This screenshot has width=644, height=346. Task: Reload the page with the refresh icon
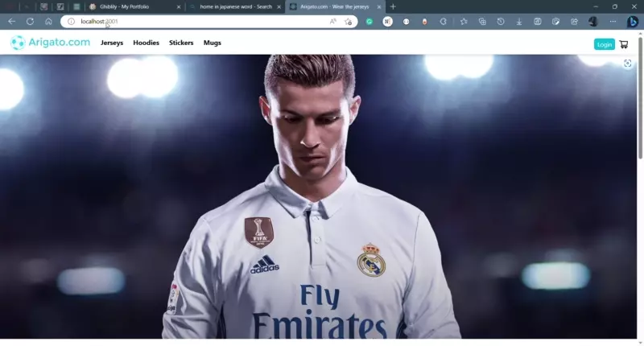click(30, 22)
